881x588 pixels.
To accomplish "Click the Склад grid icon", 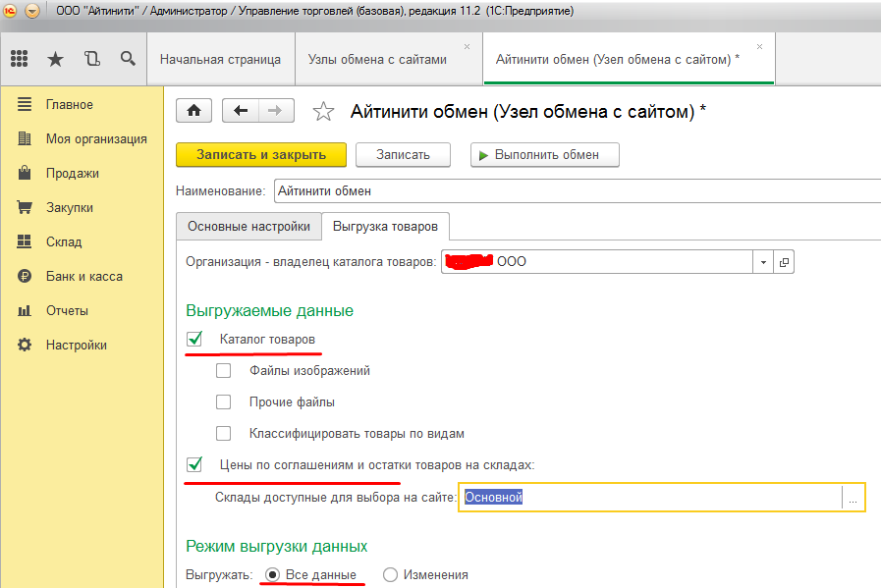I will (25, 241).
